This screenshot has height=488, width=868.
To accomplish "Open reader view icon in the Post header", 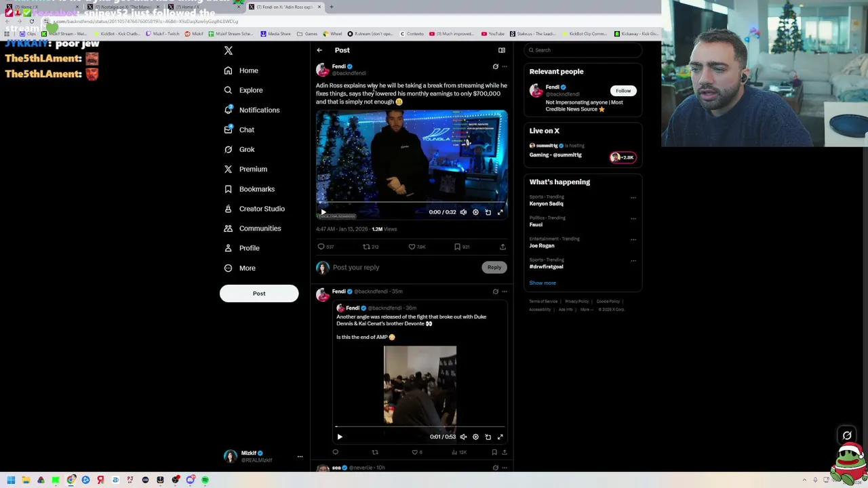I will pos(502,50).
